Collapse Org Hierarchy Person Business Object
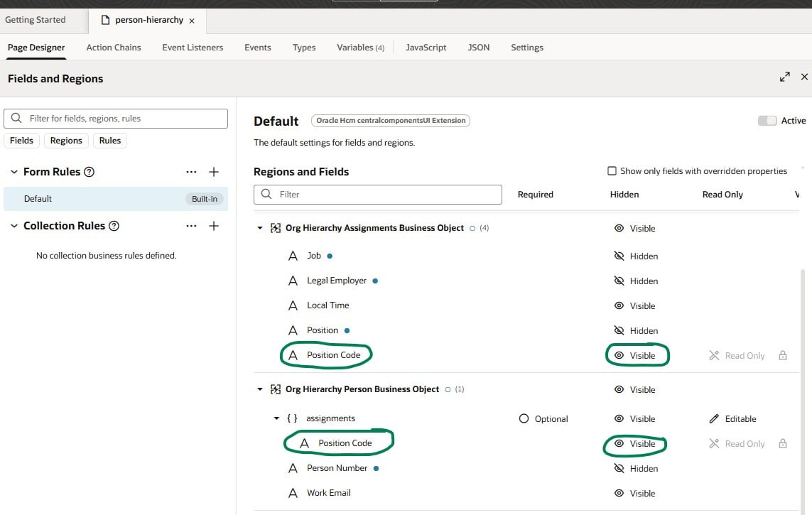Image resolution: width=812 pixels, height=515 pixels. (260, 389)
